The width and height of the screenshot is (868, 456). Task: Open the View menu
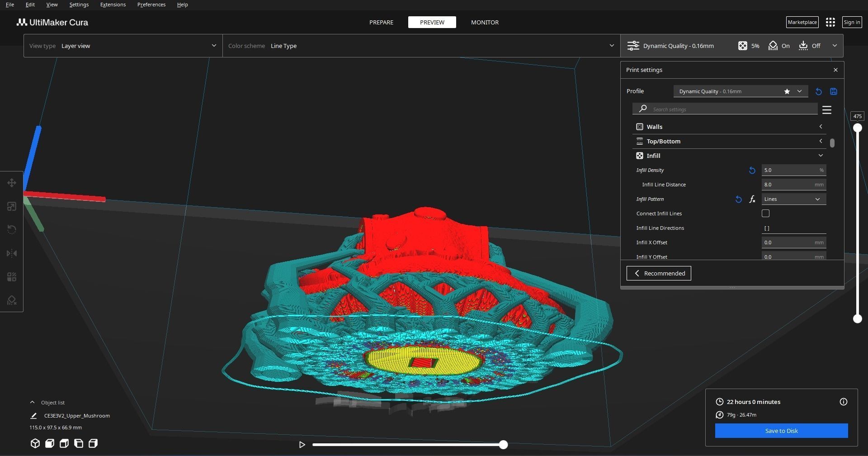click(52, 5)
